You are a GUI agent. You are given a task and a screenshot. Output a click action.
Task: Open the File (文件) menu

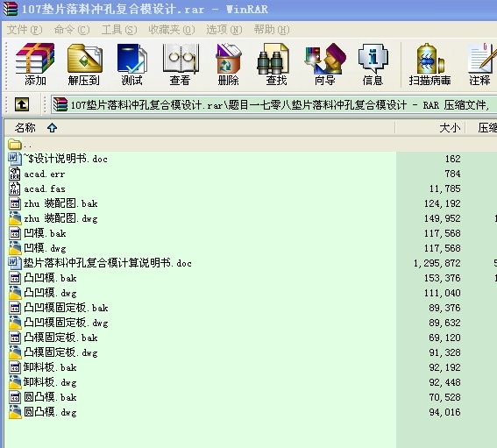coord(25,30)
